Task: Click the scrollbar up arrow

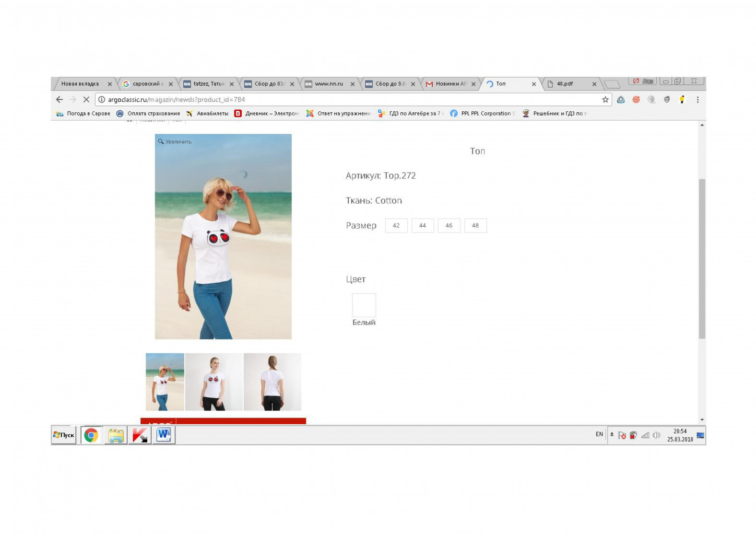Action: [x=702, y=125]
